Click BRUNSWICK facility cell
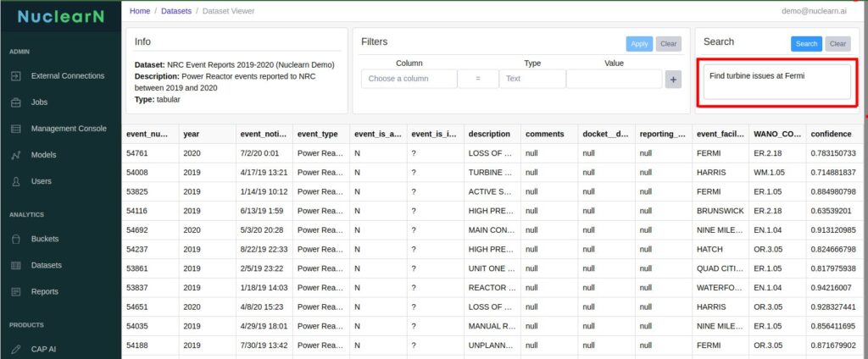The image size is (868, 359). tap(721, 211)
